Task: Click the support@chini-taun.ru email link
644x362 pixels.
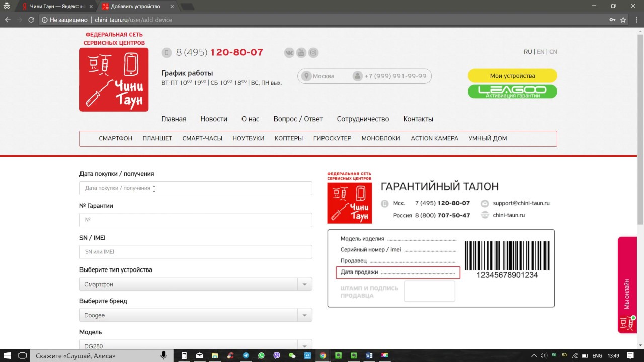Action: 521,203
